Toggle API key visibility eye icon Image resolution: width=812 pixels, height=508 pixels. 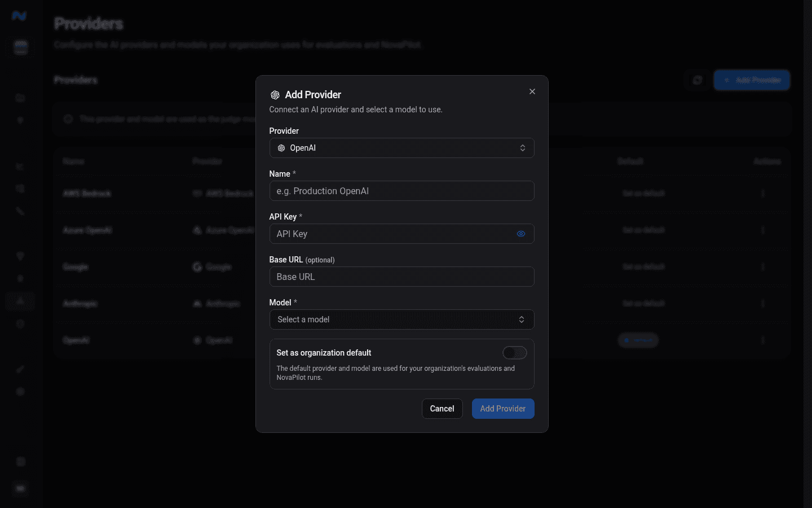[521, 234]
